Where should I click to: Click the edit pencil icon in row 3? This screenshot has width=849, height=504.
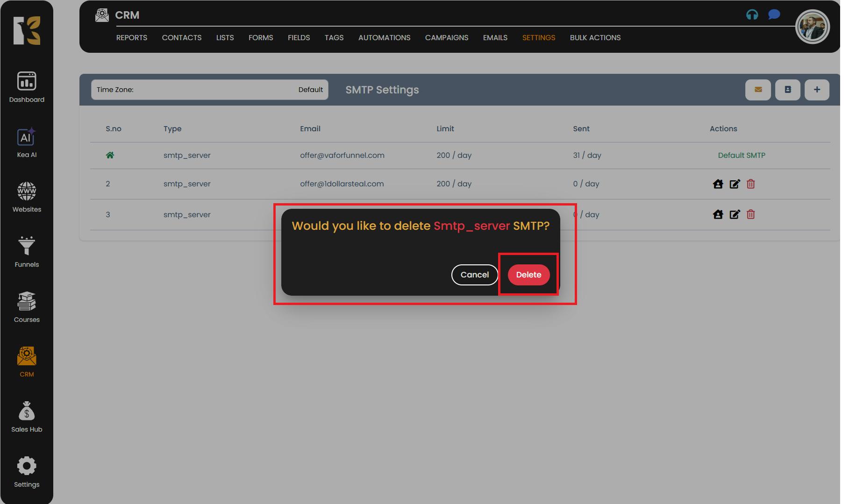[x=735, y=214]
